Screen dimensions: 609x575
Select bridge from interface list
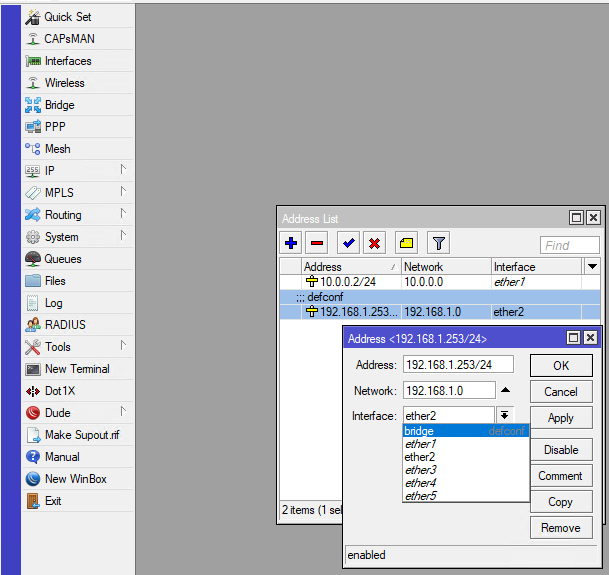[466, 431]
